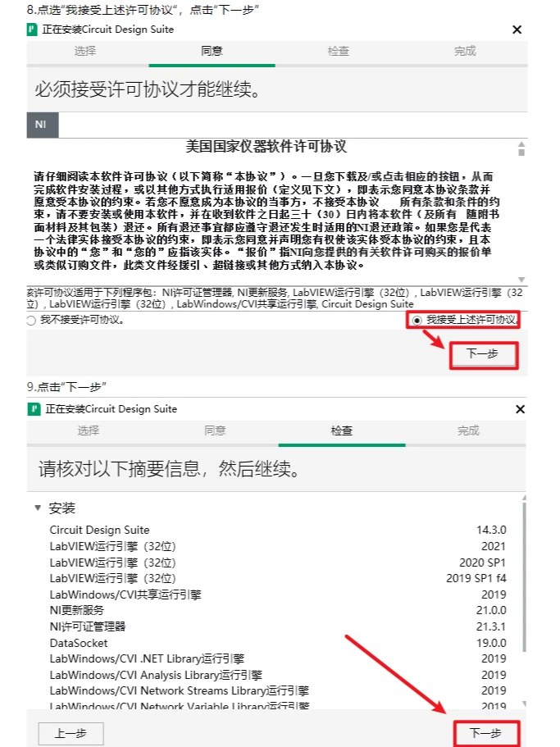The width and height of the screenshot is (560, 747).
Task: Click the summary list scroll down arrow
Action: coord(524,704)
